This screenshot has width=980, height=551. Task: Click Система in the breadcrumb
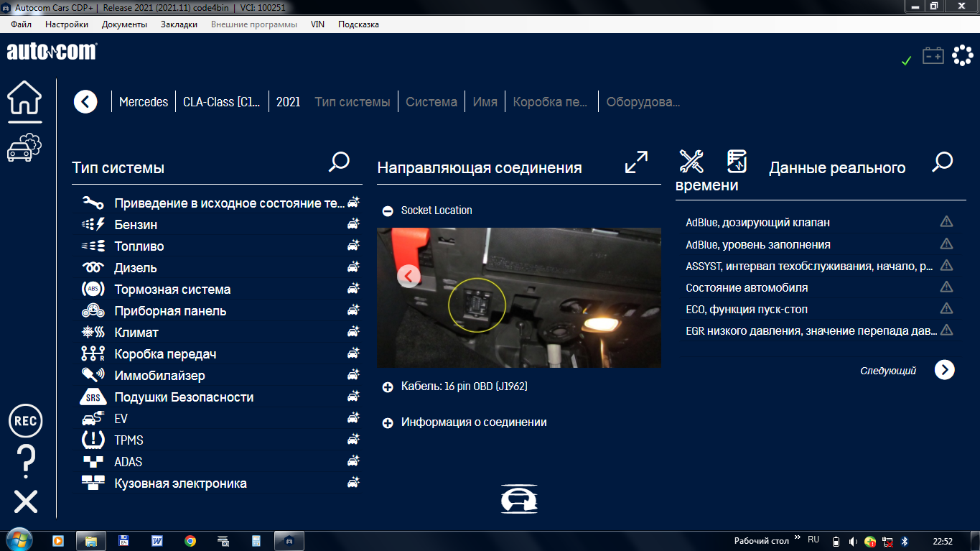[431, 102]
